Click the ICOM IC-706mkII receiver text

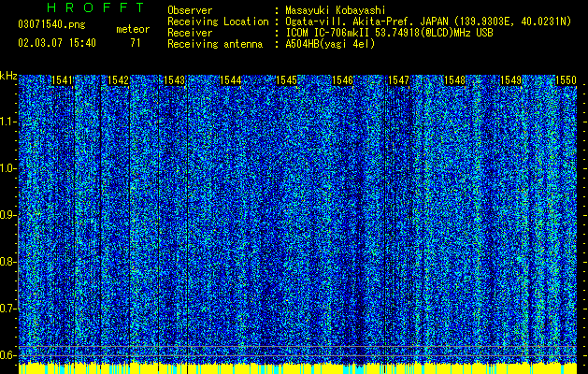click(389, 33)
